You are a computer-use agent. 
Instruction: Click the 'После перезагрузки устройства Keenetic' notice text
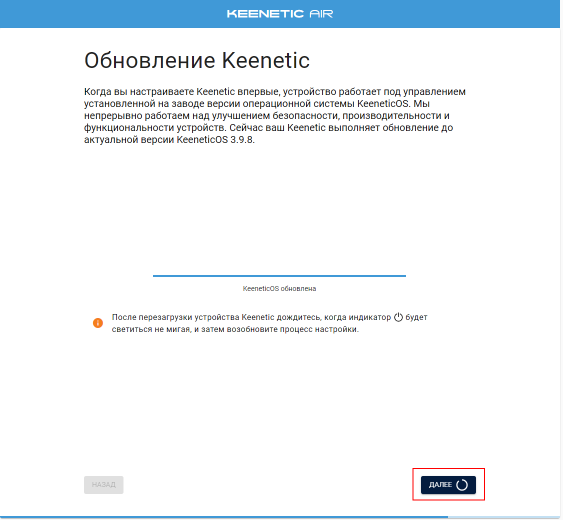pos(269,323)
